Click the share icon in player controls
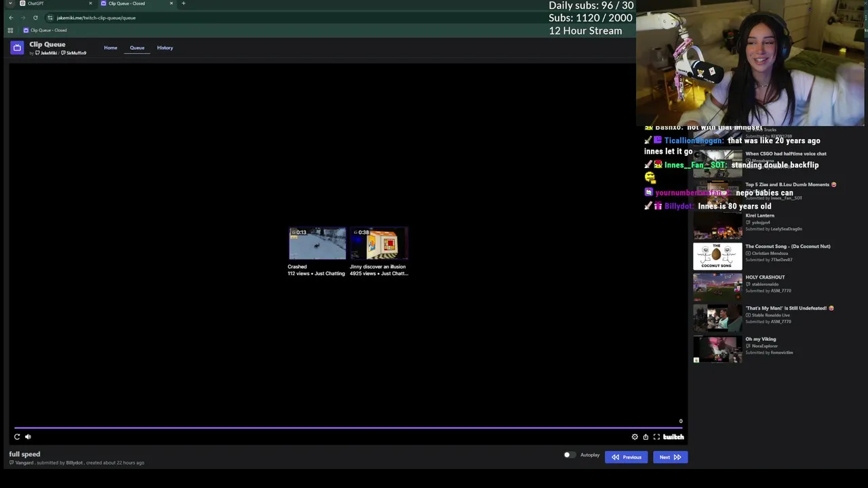The height and width of the screenshot is (488, 868). coord(646,437)
